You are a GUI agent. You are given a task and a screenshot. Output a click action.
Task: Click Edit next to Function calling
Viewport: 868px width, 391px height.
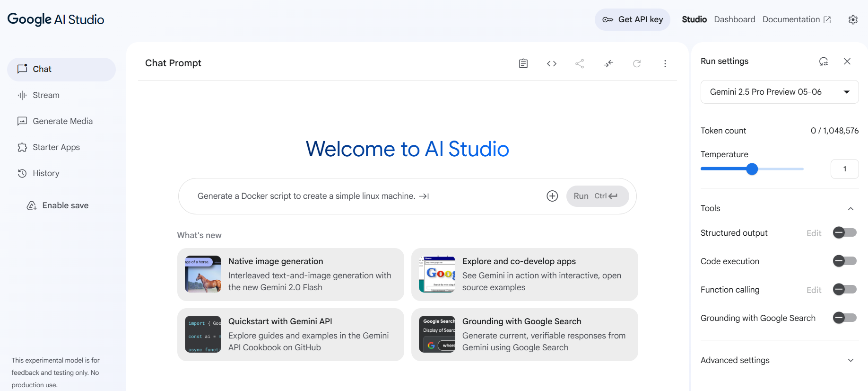pos(814,290)
